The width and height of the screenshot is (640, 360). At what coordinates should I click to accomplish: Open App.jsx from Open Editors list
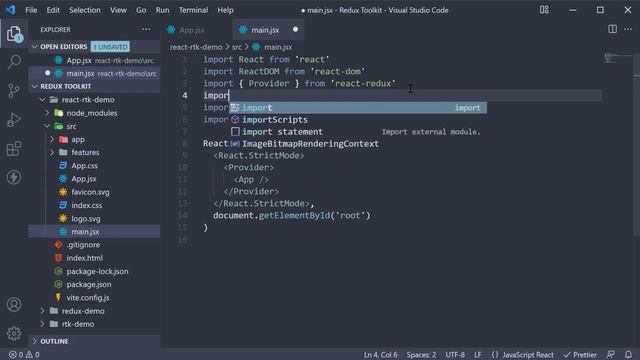coord(94,60)
